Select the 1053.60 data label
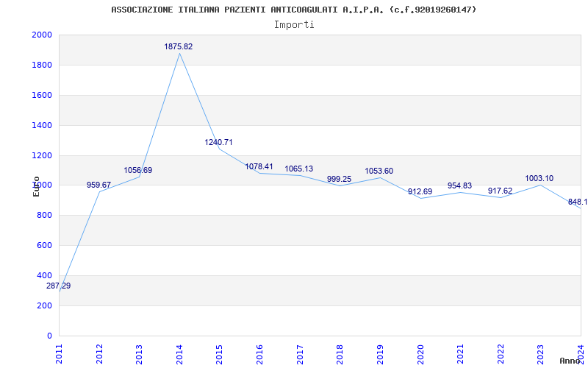The height and width of the screenshot is (368, 588). click(379, 171)
